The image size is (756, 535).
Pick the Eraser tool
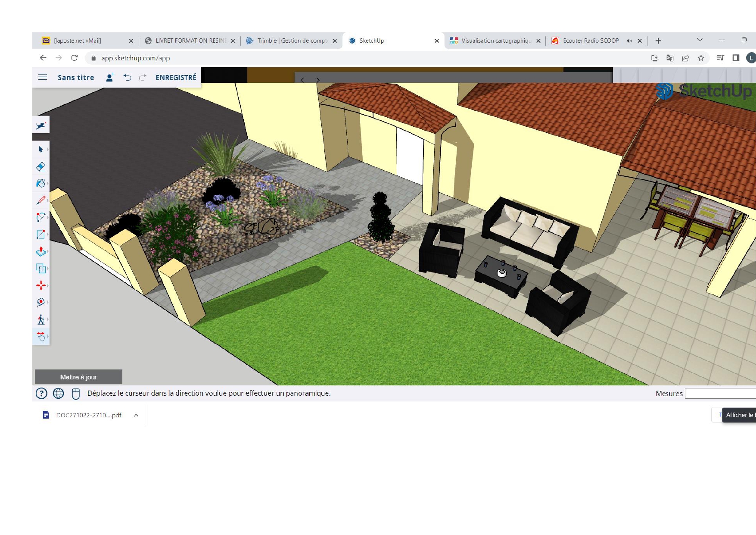coord(41,166)
